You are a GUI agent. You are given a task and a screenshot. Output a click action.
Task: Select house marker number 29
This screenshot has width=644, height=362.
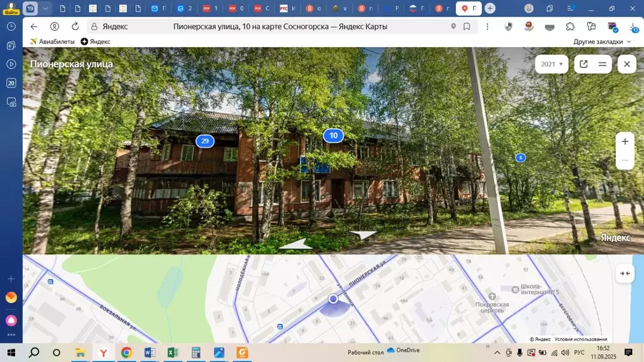[204, 141]
